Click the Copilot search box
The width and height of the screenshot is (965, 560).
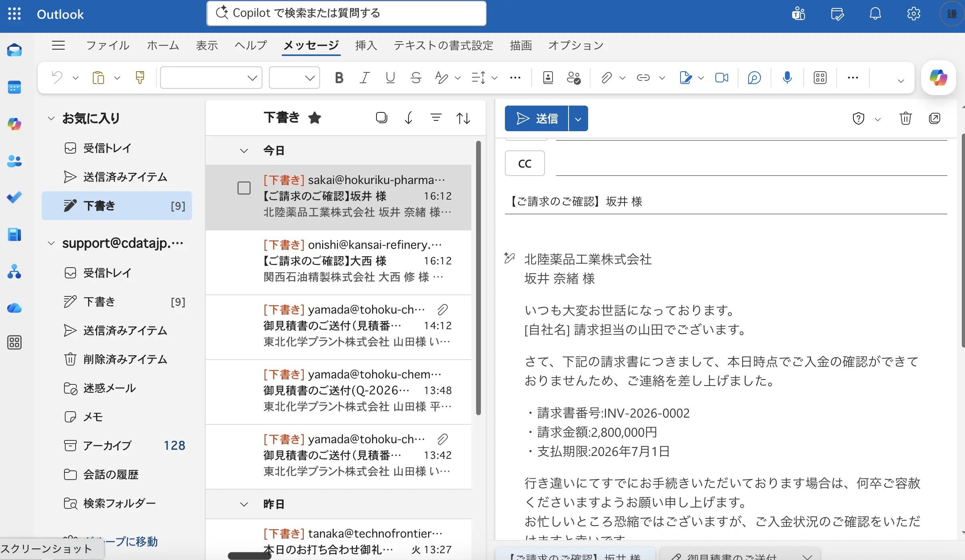(346, 13)
